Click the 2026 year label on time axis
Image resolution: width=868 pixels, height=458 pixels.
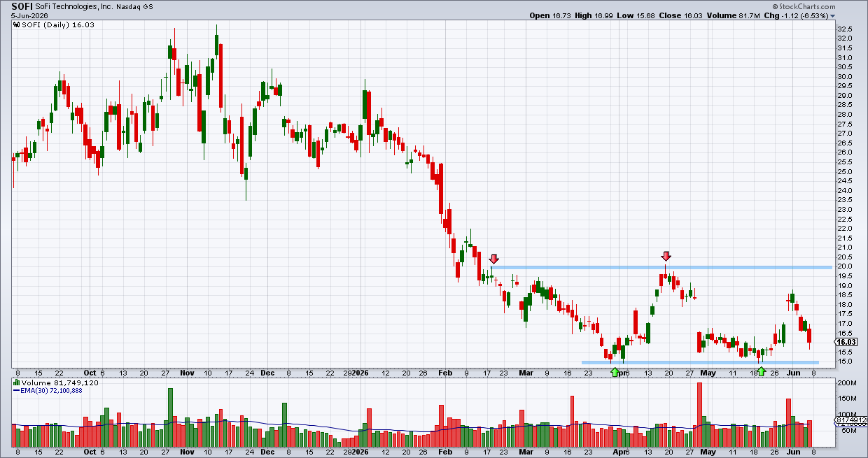point(360,374)
